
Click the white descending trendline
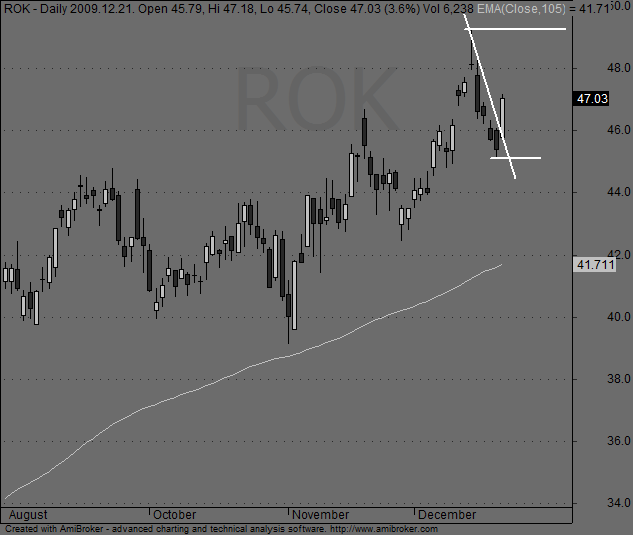490,96
